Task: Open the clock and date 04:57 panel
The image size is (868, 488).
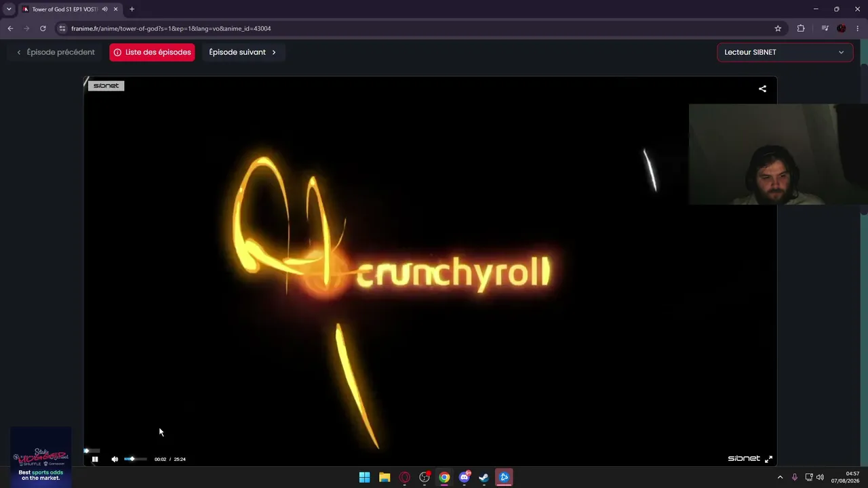Action: pyautogui.click(x=846, y=477)
